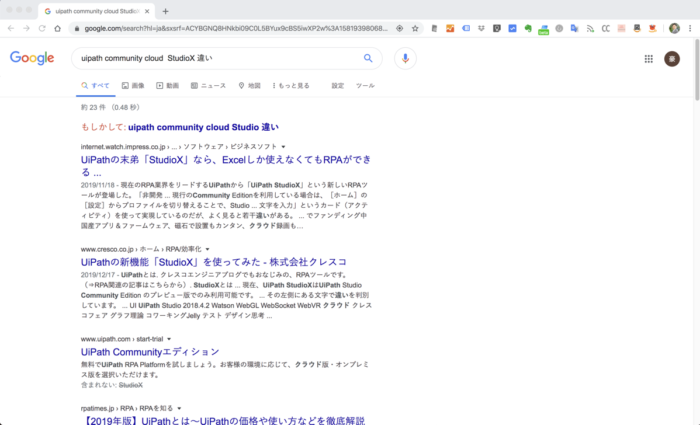The image size is (700, 425).
Task: Open browser home page
Action: (x=58, y=28)
